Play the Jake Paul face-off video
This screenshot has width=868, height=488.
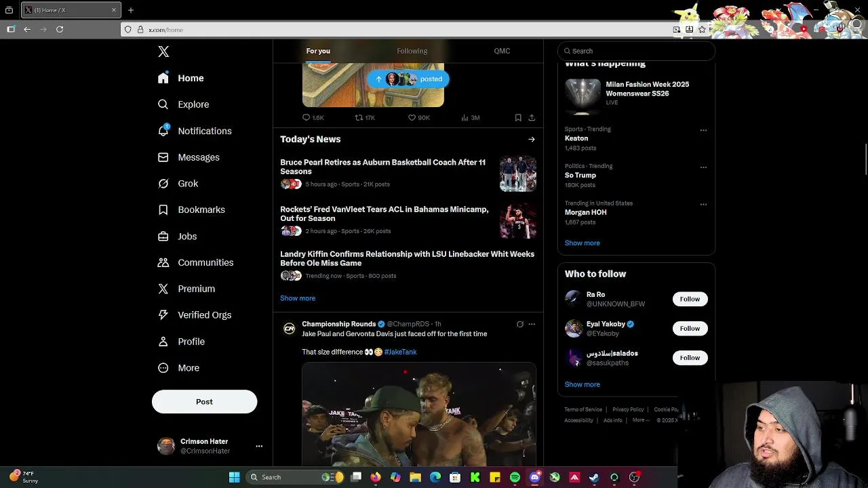tap(419, 414)
